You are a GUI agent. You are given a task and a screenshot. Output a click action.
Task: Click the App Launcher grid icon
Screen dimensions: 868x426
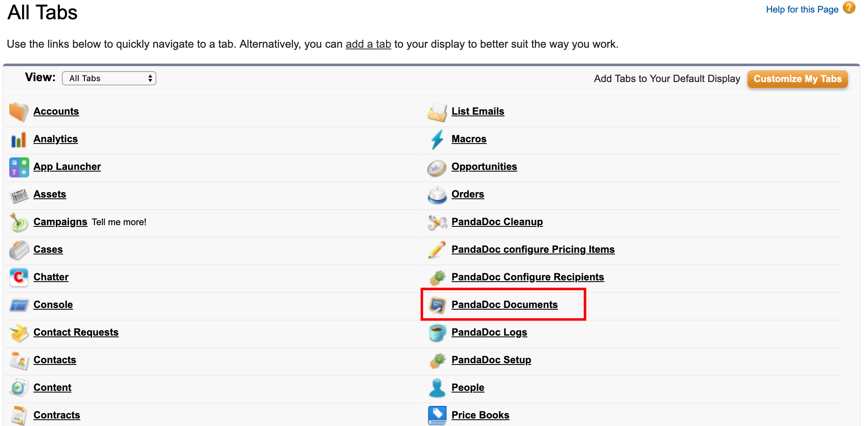(19, 167)
